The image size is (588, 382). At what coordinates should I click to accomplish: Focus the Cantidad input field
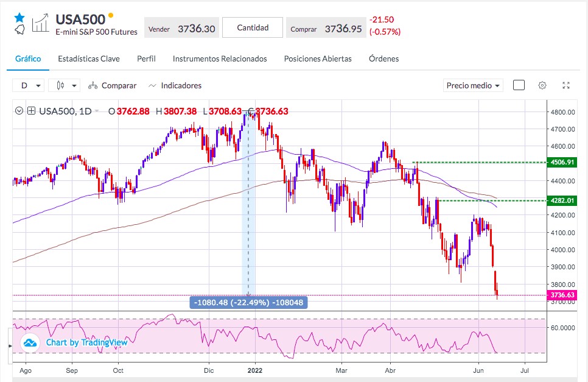click(253, 27)
